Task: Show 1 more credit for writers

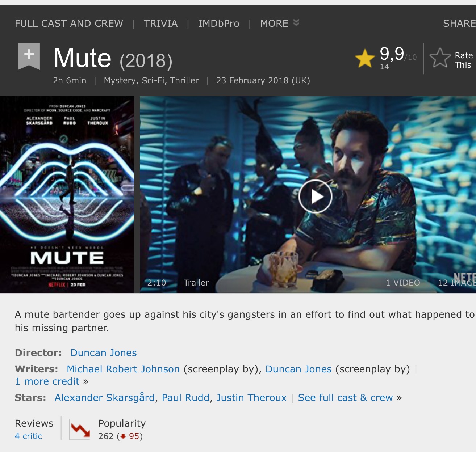Action: coord(47,381)
